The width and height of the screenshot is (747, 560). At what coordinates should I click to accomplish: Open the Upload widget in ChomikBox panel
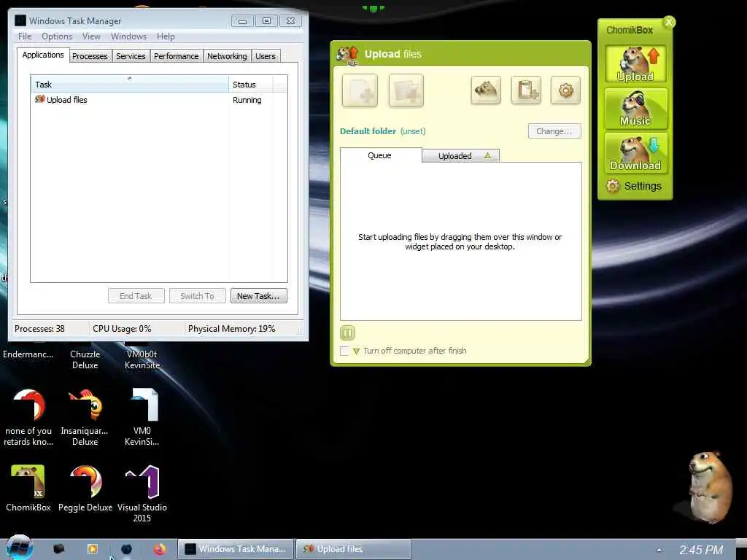tap(635, 64)
